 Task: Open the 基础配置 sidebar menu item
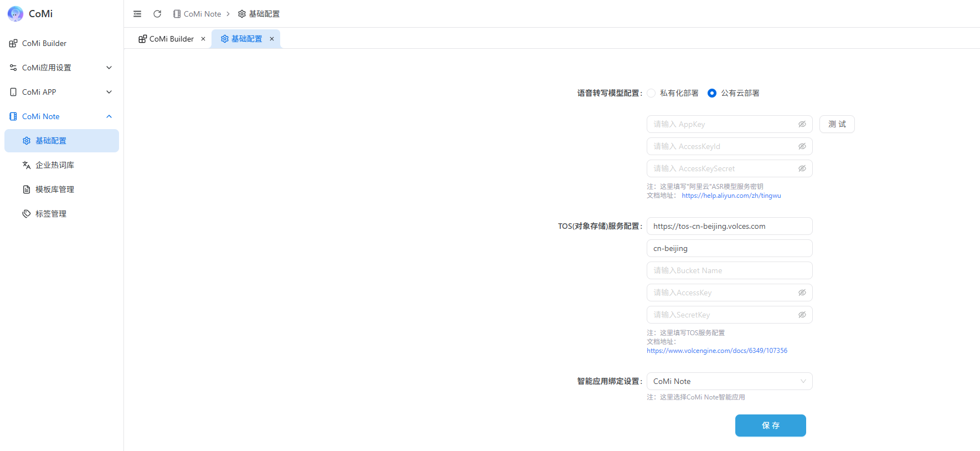pos(61,141)
